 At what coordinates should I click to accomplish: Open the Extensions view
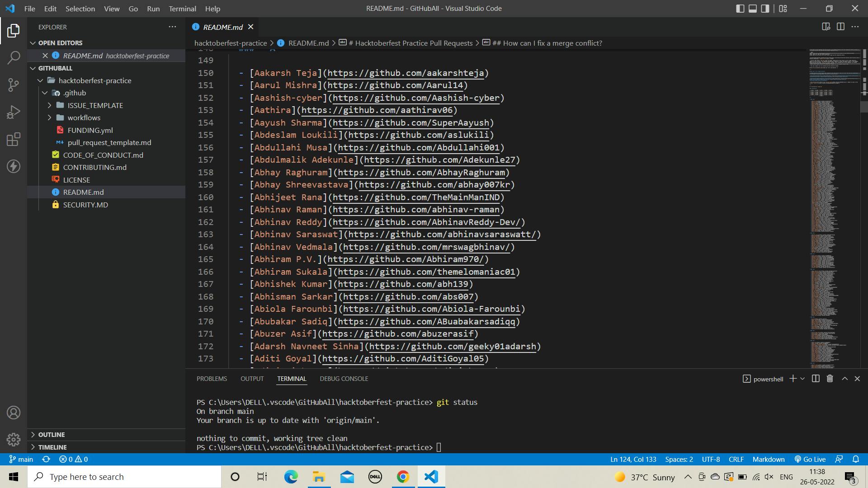14,139
